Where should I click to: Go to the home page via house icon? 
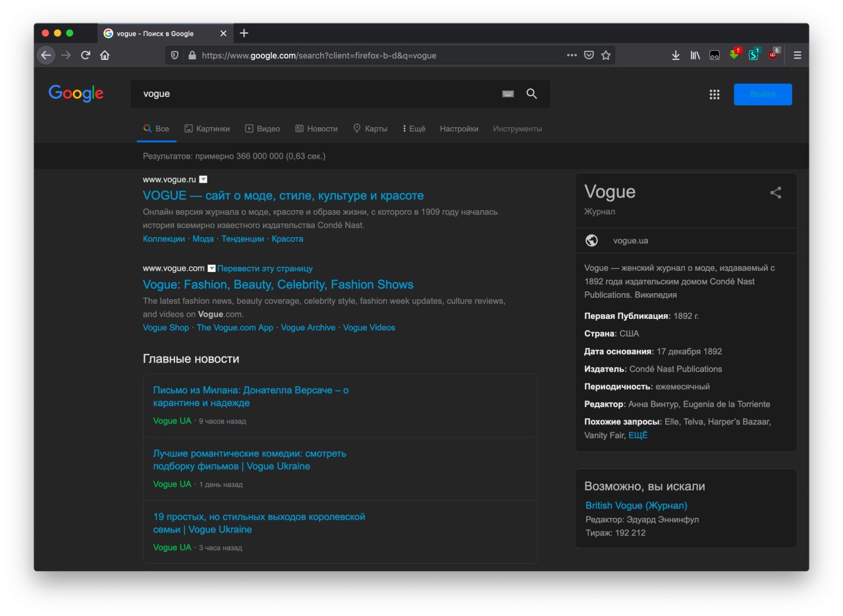(105, 55)
